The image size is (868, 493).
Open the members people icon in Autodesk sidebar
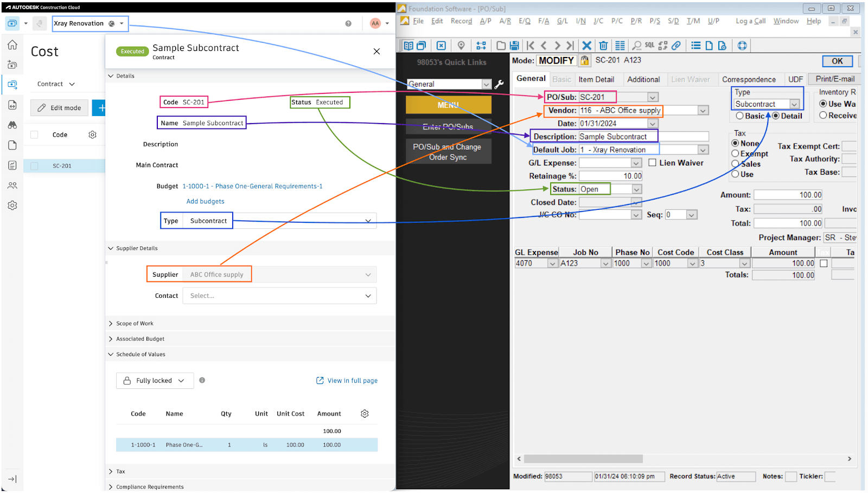click(12, 185)
